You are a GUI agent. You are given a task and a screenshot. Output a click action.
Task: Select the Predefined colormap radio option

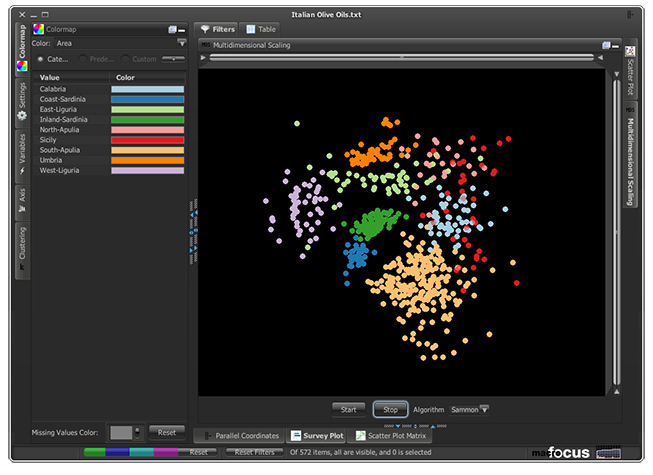pos(83,59)
